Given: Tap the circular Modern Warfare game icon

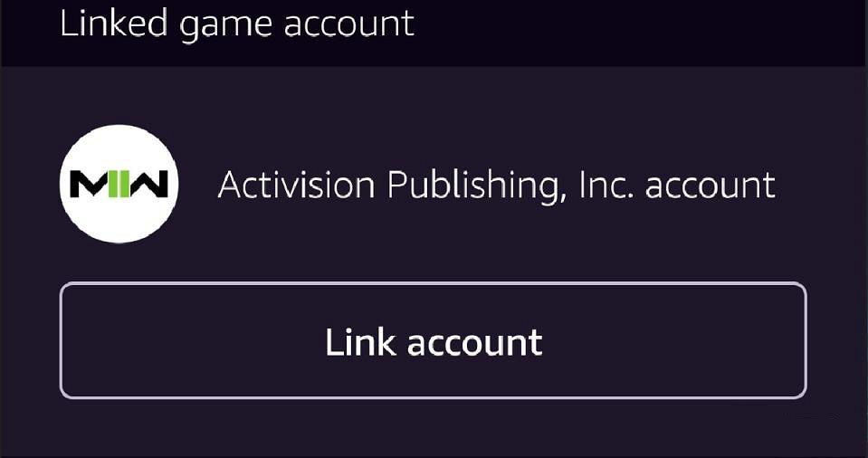Looking at the screenshot, I should coord(119,185).
